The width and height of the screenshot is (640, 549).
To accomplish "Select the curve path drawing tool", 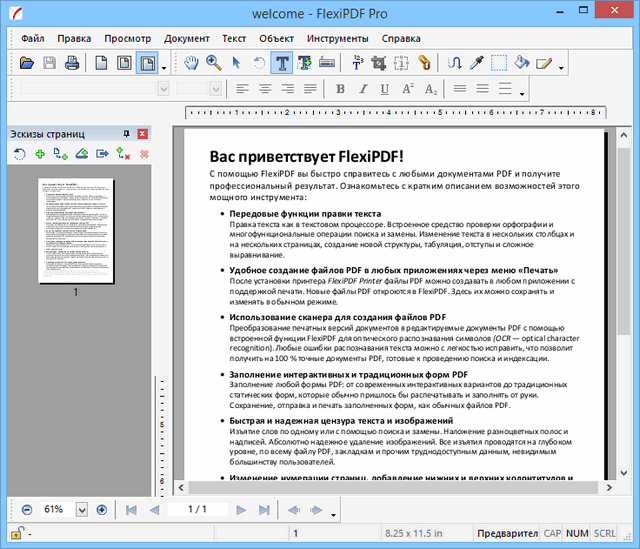I will point(454,63).
